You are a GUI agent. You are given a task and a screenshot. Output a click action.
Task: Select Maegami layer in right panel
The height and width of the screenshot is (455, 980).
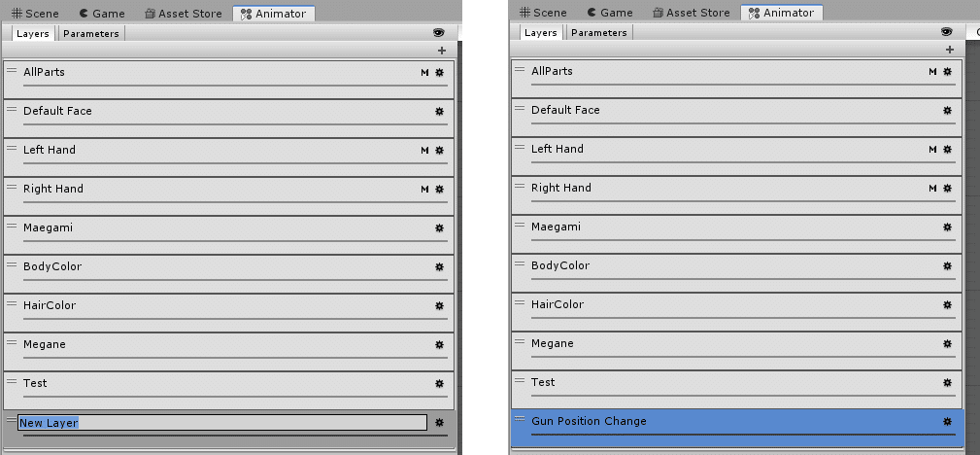click(737, 234)
